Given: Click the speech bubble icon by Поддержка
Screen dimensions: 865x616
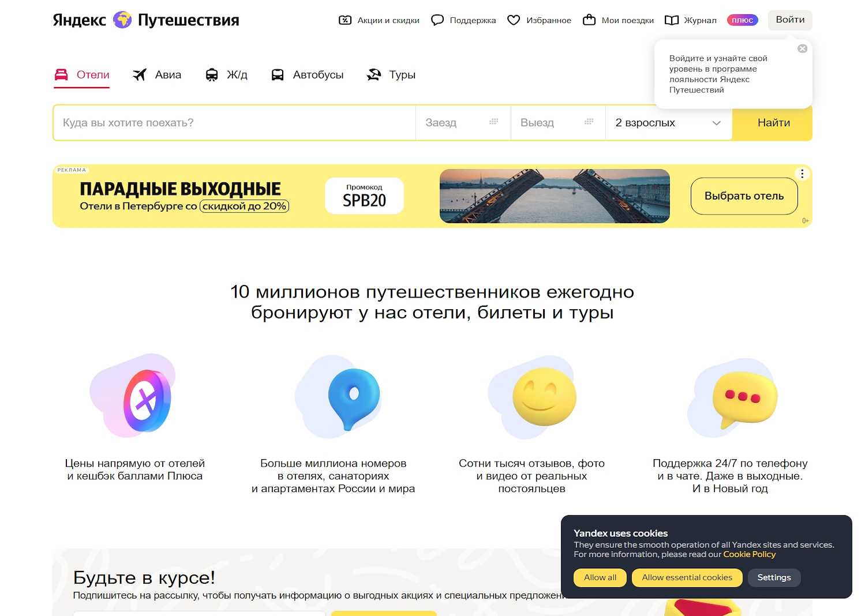Looking at the screenshot, I should click(437, 20).
